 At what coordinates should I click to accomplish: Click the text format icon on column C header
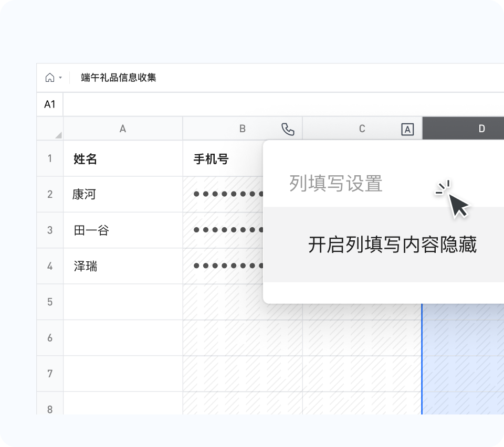tap(408, 129)
